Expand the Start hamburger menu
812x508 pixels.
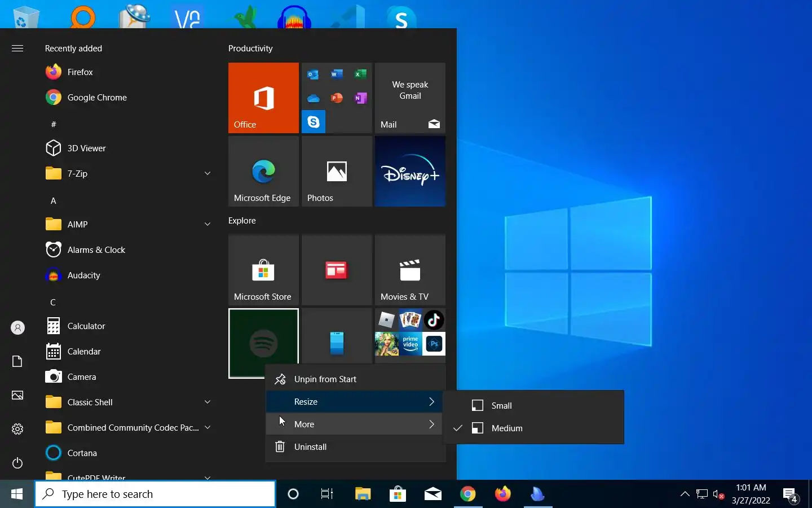click(x=17, y=48)
